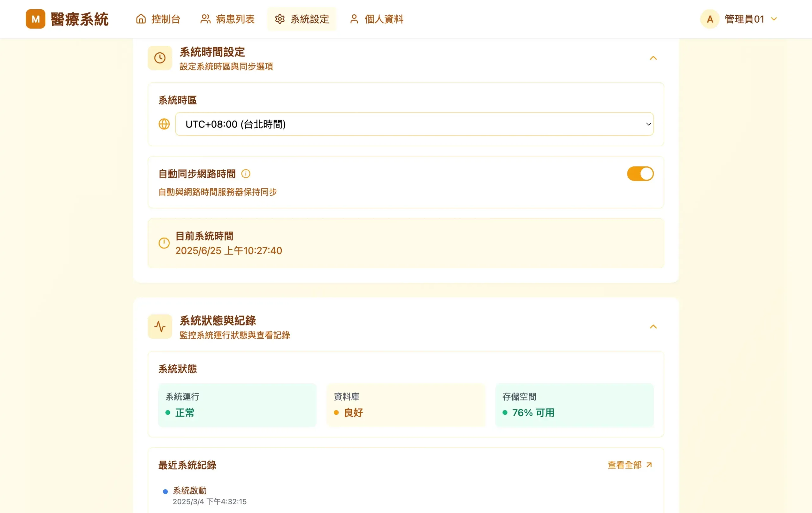Collapse the 系統狀態與紀錄 section chevron
The height and width of the screenshot is (513, 812).
(x=653, y=326)
